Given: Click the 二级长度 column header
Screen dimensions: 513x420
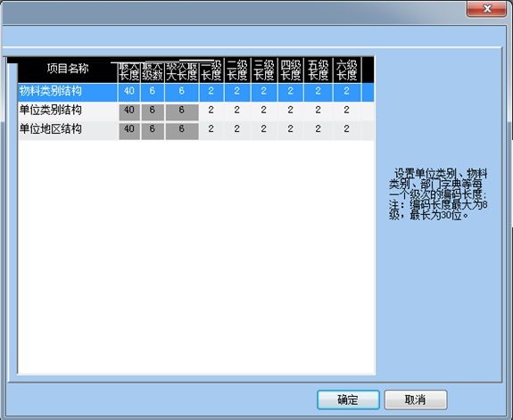Looking at the screenshot, I should pos(237,70).
